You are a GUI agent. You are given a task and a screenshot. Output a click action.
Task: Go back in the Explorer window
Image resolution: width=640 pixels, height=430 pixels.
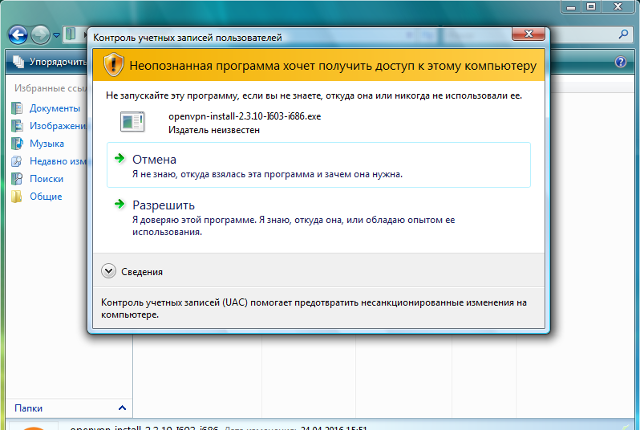point(18,35)
